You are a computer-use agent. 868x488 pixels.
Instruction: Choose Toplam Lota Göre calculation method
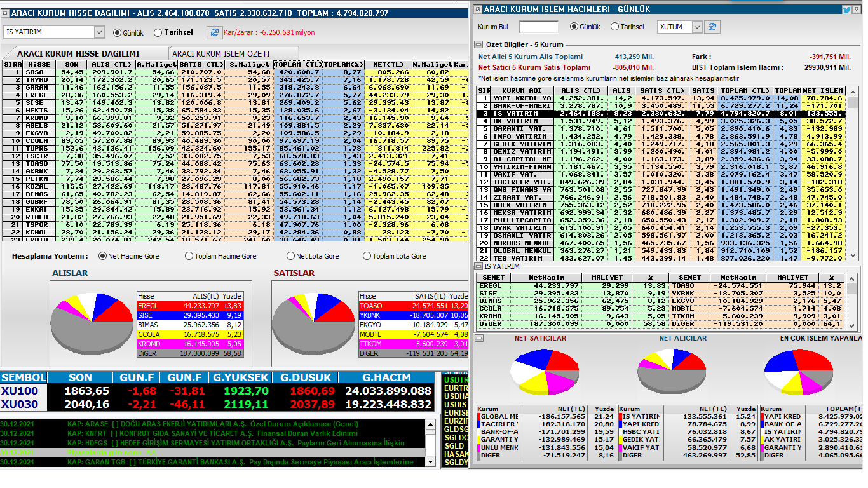click(395, 256)
